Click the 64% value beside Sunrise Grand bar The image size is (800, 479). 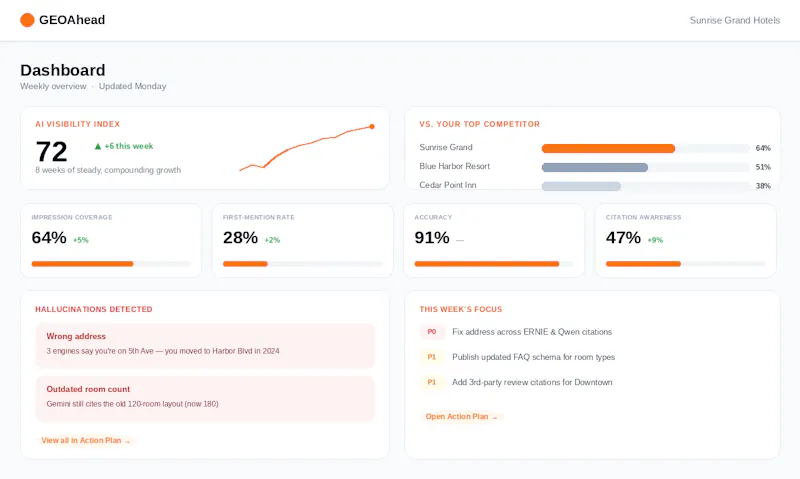click(763, 148)
